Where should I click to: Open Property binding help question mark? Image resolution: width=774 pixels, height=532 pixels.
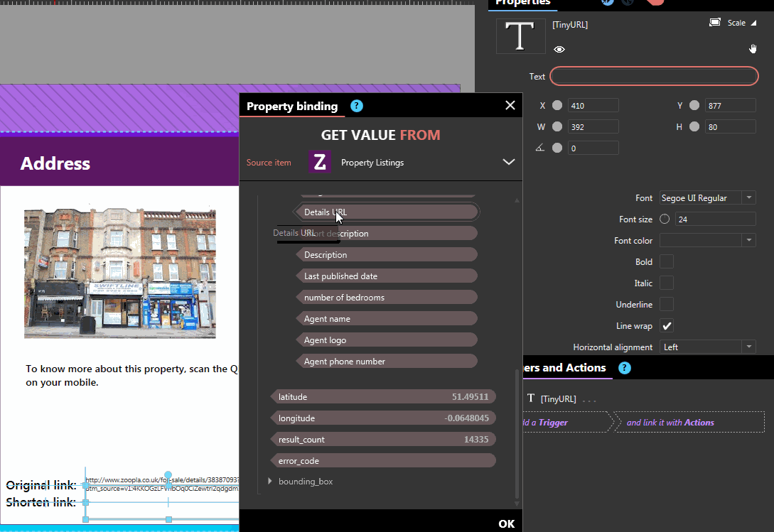tap(356, 106)
